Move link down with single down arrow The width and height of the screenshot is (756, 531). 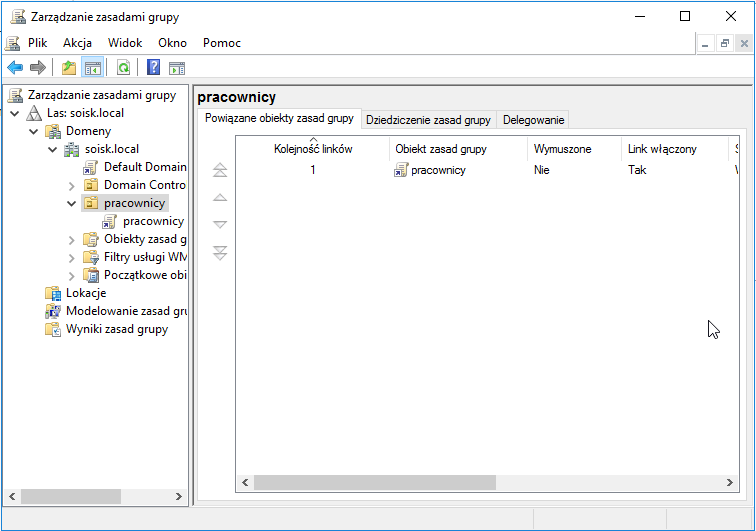(x=220, y=224)
